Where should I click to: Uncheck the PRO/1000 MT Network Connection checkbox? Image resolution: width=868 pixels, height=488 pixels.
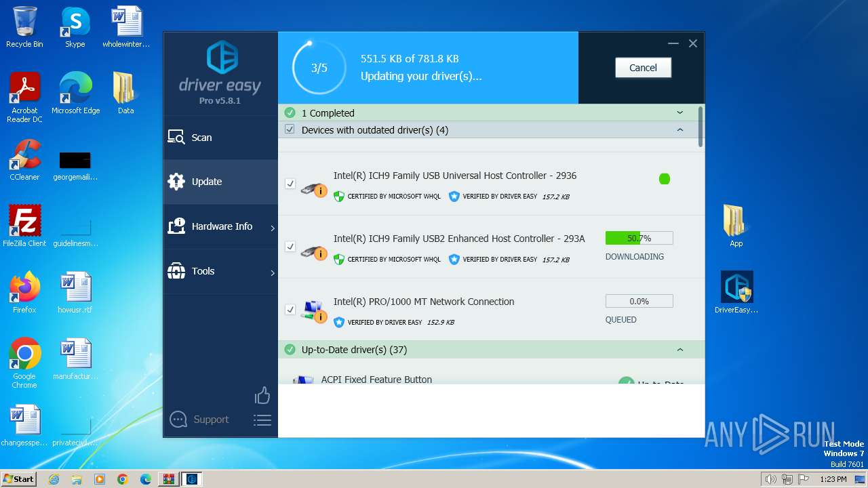(x=290, y=310)
